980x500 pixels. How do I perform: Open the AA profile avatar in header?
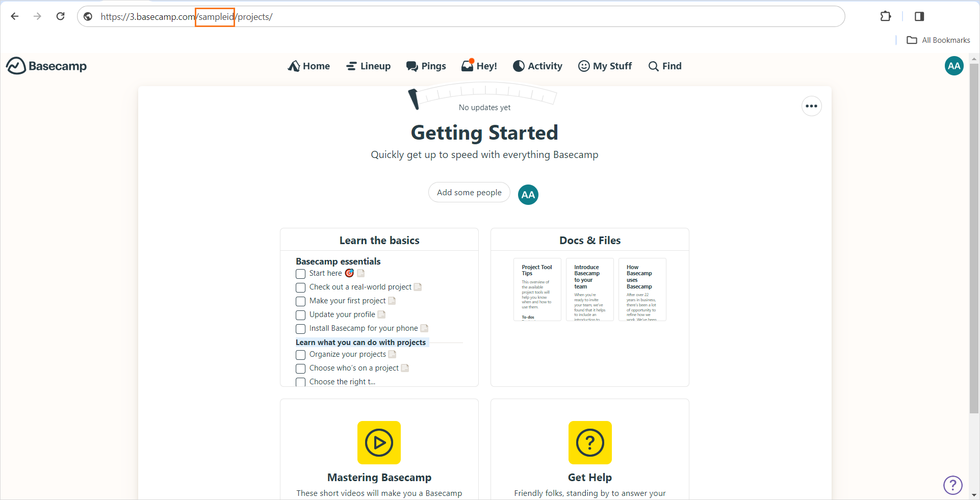pos(954,66)
